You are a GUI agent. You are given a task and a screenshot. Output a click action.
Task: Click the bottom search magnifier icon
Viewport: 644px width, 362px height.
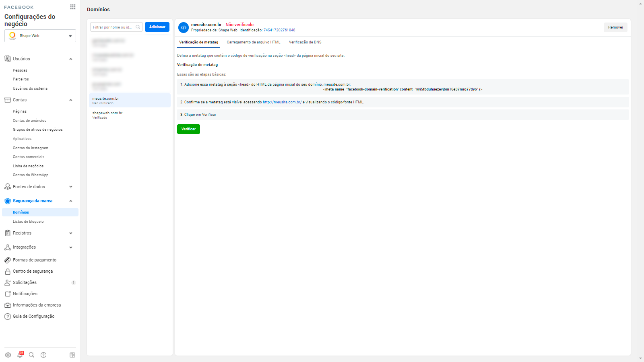(x=31, y=355)
